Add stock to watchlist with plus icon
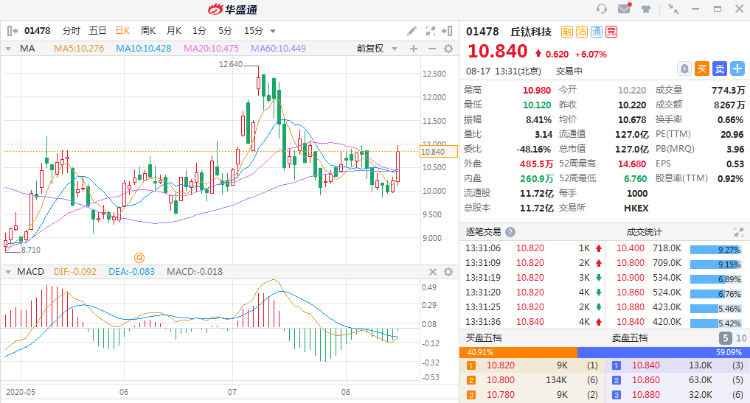750x403 pixels. 738,69
